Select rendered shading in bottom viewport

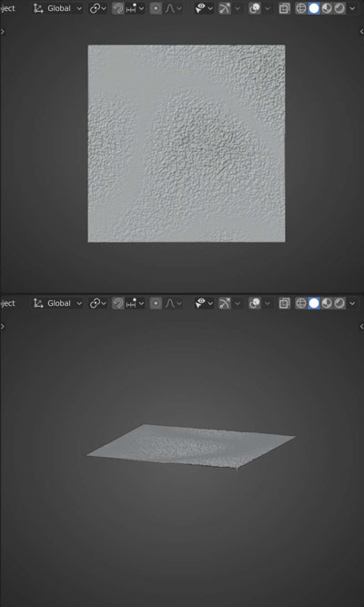[339, 303]
